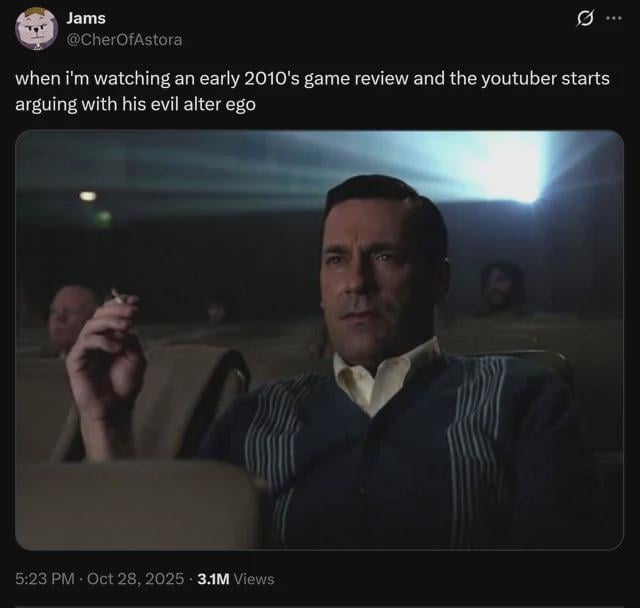Screen dimensions: 640x608
Task: Click the man's face in the photo
Action: tap(372, 270)
